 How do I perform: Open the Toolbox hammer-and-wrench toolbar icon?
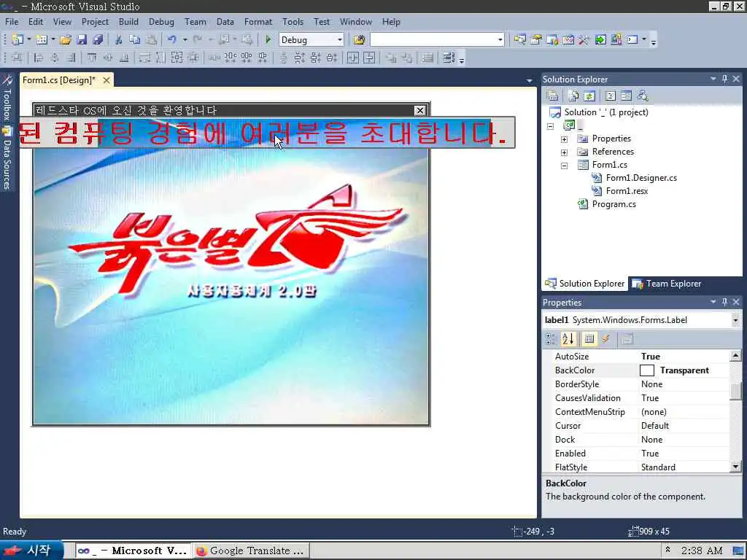[584, 40]
